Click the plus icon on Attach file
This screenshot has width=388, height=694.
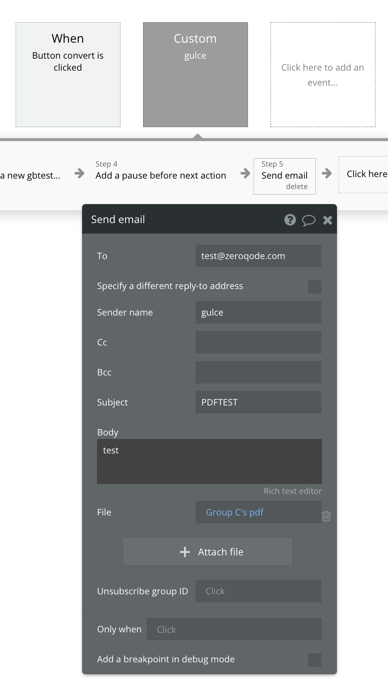[184, 551]
